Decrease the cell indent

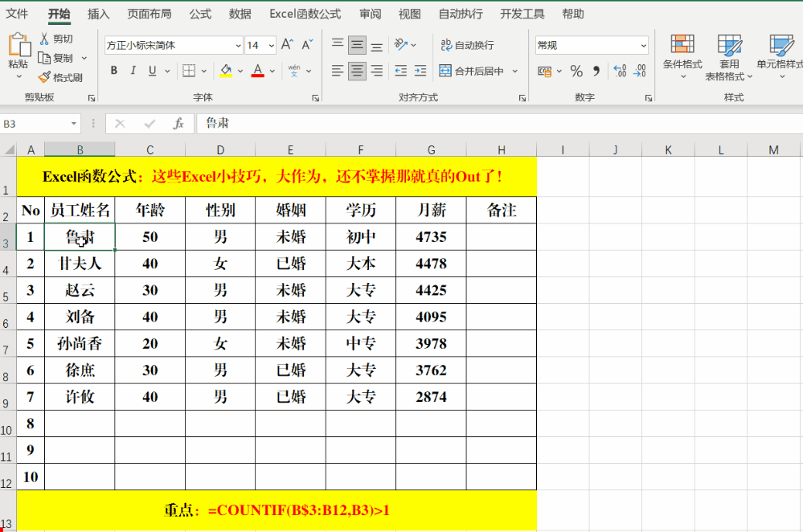(x=401, y=71)
